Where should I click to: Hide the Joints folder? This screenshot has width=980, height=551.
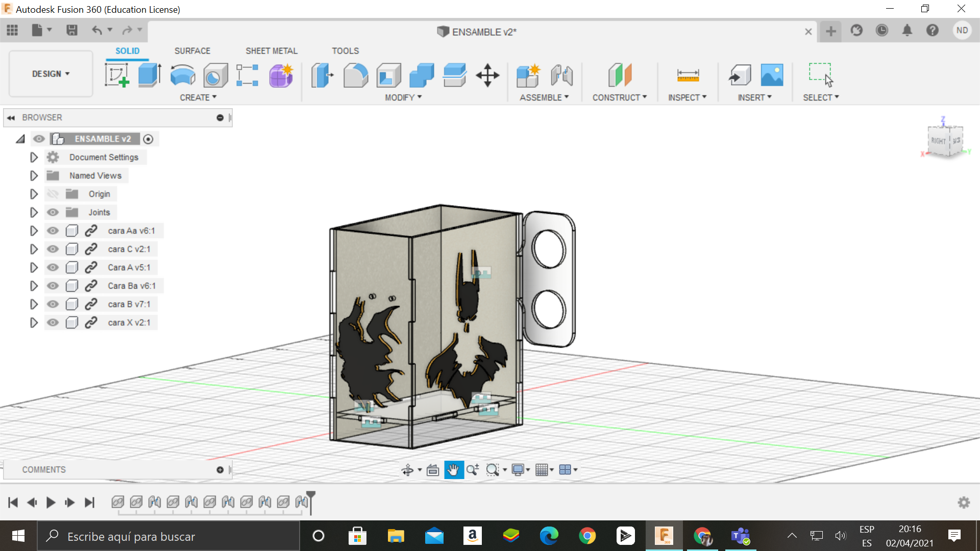pos(53,212)
